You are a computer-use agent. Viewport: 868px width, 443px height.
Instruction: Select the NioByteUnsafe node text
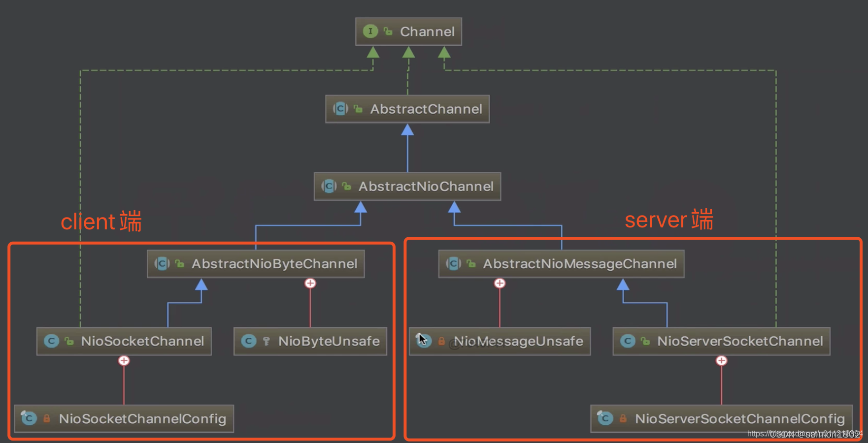[329, 341]
